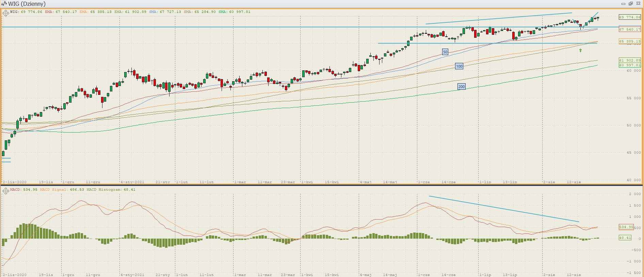Screen dimensions: 644x277
Task: Restore the chart window with the restore icon
Action: (630, 4)
